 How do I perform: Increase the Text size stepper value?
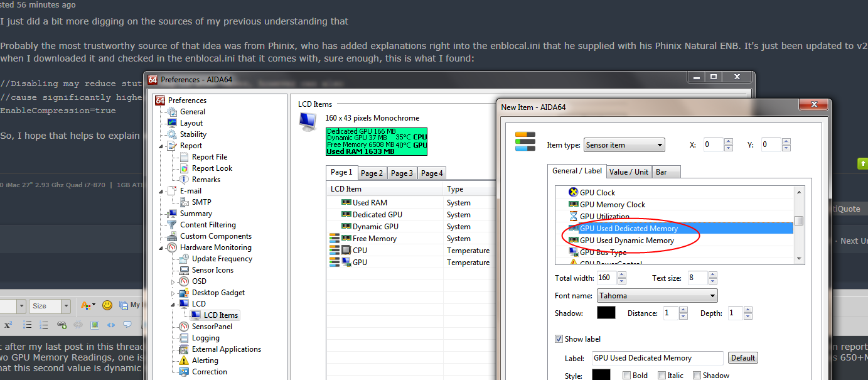pos(712,274)
